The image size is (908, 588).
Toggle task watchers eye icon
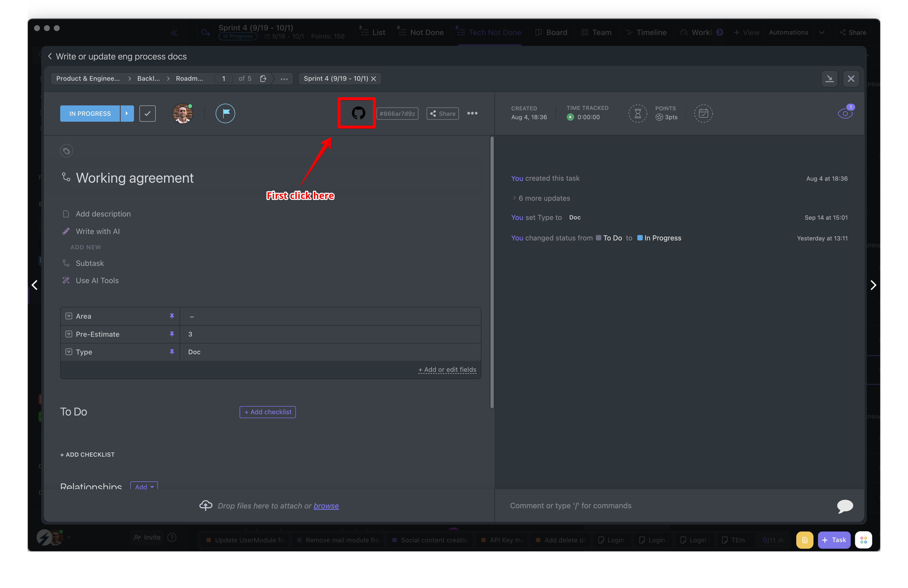coord(845,113)
